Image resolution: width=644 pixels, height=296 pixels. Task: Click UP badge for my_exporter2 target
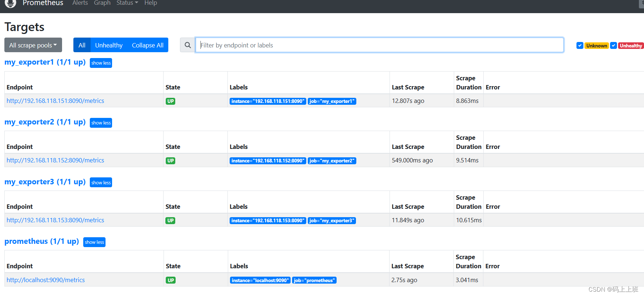(170, 161)
